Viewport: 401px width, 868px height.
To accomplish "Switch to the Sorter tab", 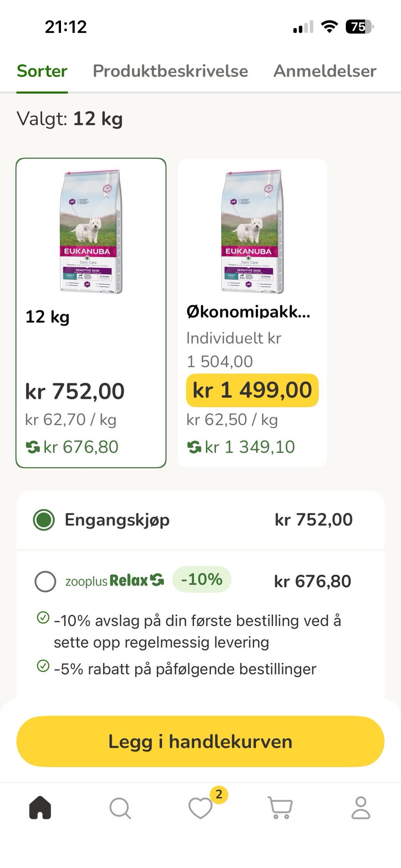I will pyautogui.click(x=42, y=71).
